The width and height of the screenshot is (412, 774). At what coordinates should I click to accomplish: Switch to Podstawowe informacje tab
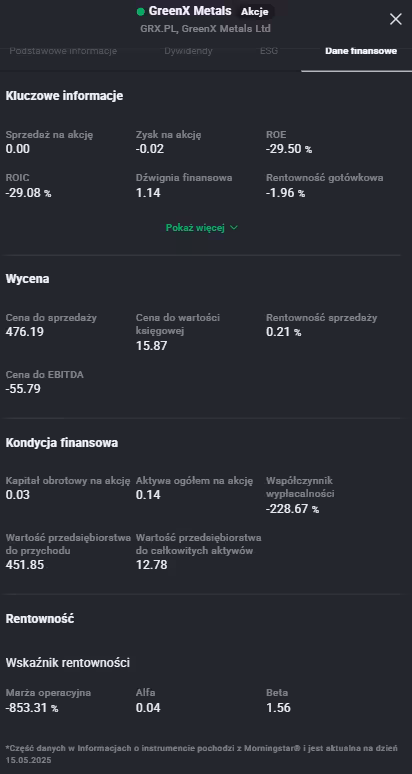[63, 51]
